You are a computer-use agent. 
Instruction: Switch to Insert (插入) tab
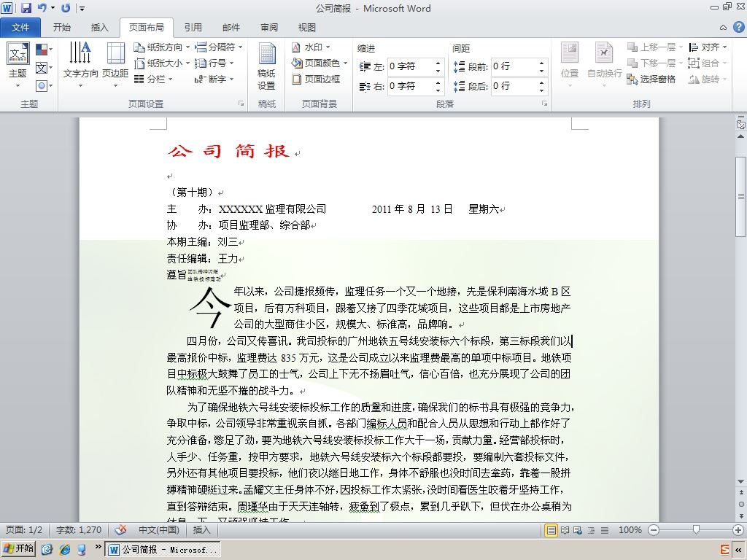pos(99,28)
